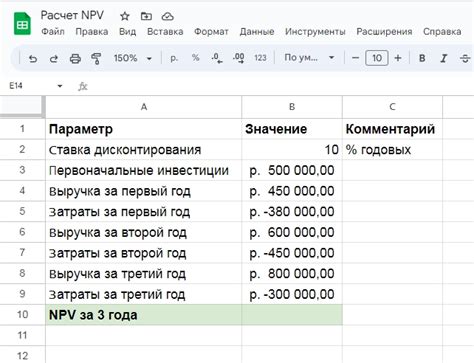
Task: Increase decimal places
Action: tap(239, 58)
